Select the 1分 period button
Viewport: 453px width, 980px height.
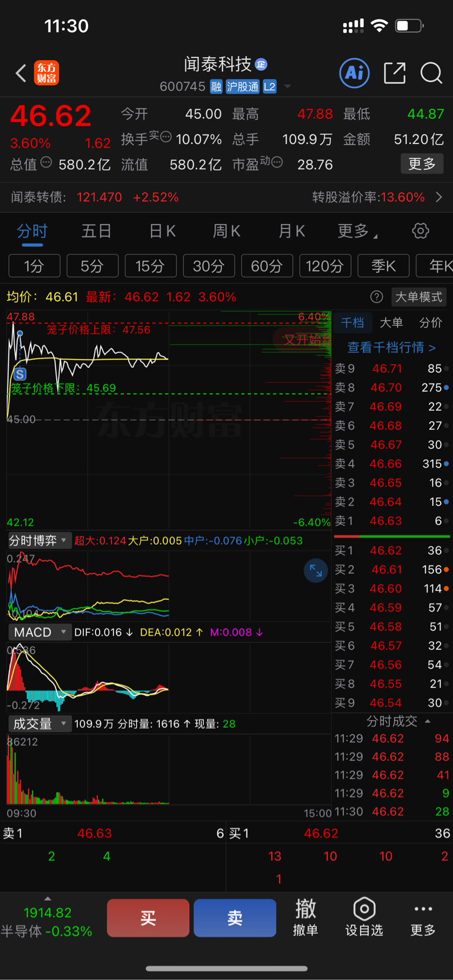point(34,266)
